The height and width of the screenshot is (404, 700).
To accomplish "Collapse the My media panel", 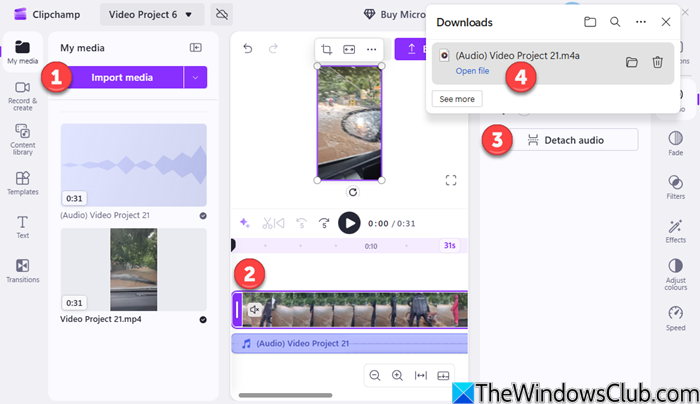I will coord(196,48).
